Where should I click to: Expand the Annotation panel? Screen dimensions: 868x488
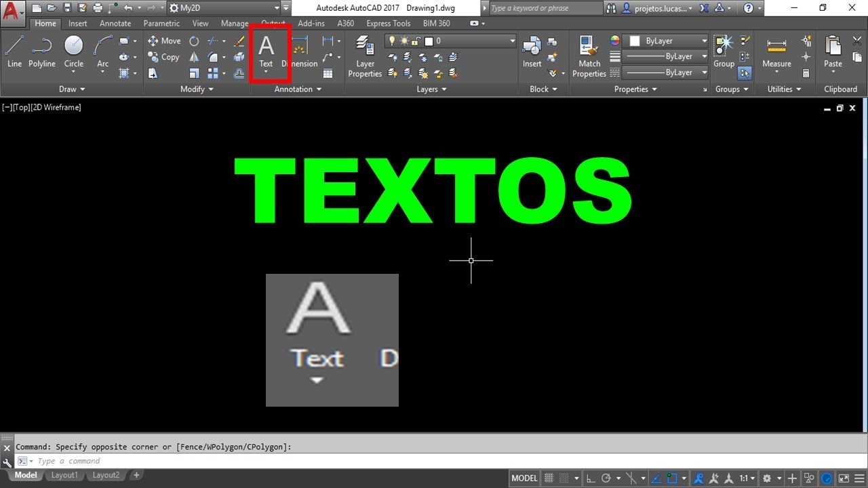(x=298, y=89)
